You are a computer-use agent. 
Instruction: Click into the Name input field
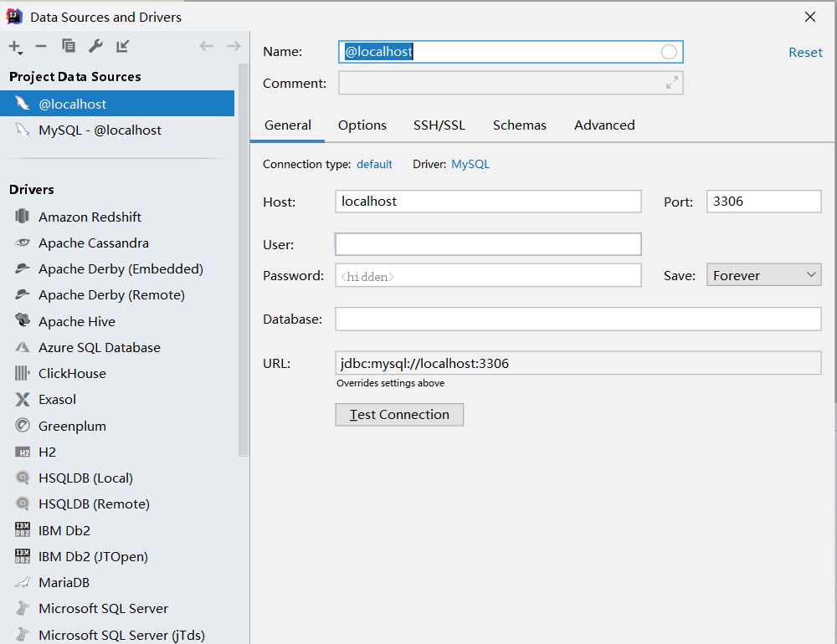[511, 52]
